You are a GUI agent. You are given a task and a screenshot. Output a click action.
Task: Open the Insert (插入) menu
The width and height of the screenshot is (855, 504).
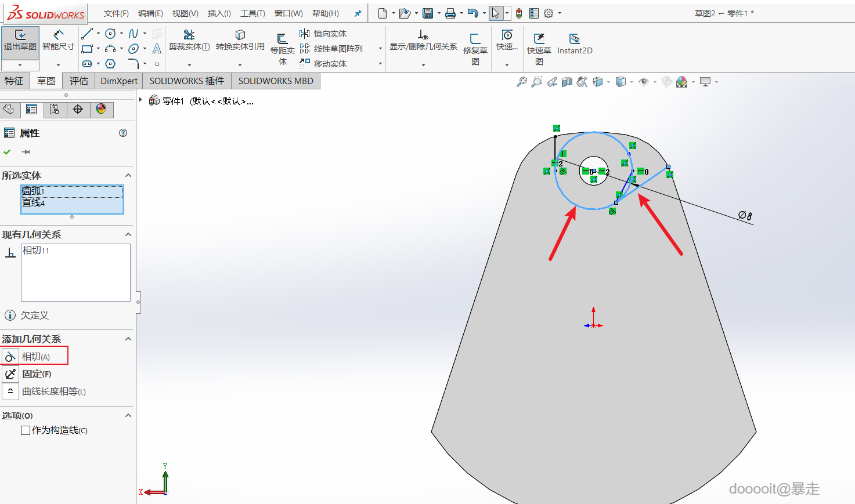point(219,13)
